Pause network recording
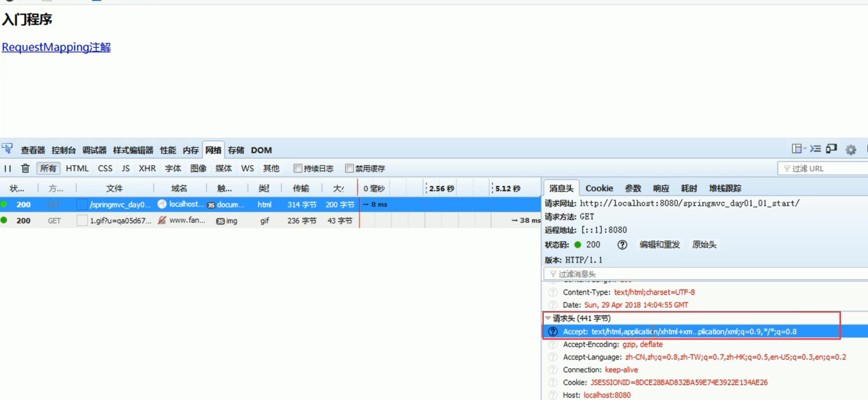The image size is (868, 400). tap(8, 168)
